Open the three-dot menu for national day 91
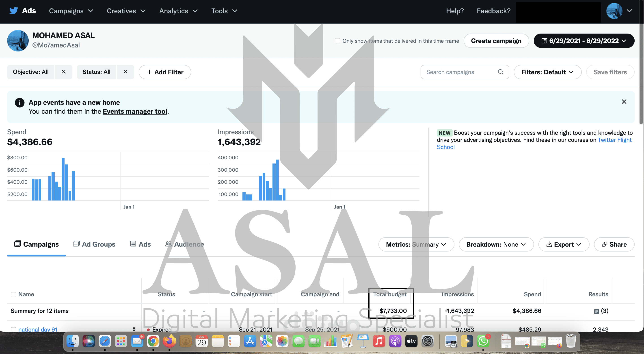644x354 pixels. point(134,329)
